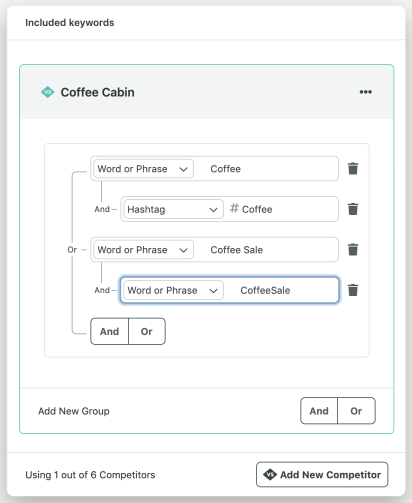Focus the CoffeeSale keyword text field
Image resolution: width=412 pixels, height=503 pixels.
click(x=281, y=290)
